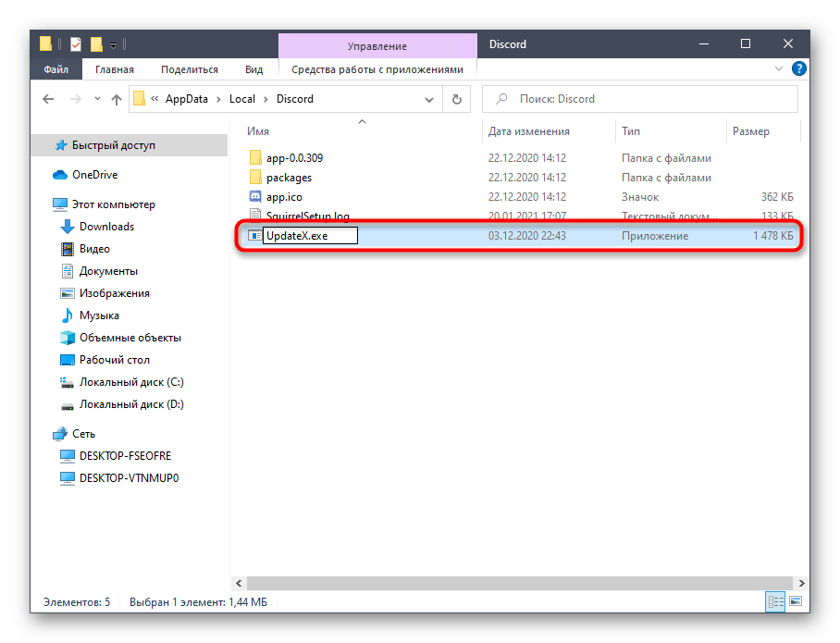
Task: Select the Downloads folder in sidebar
Action: pos(106,227)
